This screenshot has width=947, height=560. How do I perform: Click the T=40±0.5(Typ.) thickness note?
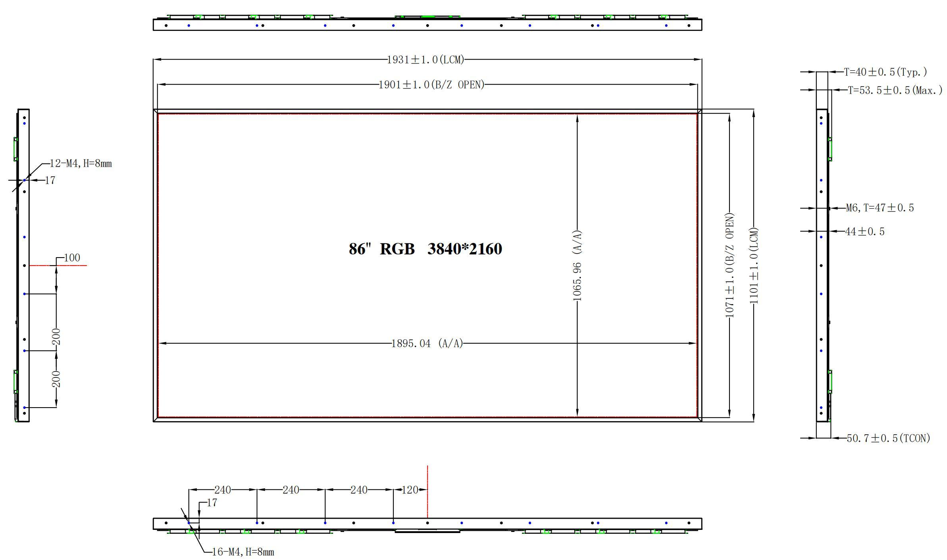click(x=885, y=72)
